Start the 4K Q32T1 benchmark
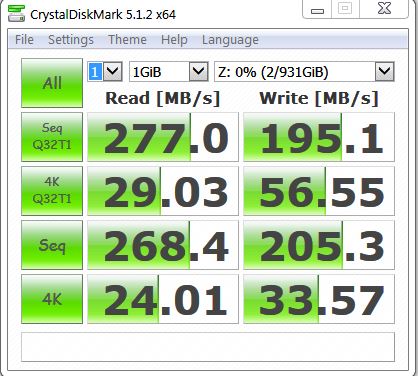418x376 pixels. [52, 191]
